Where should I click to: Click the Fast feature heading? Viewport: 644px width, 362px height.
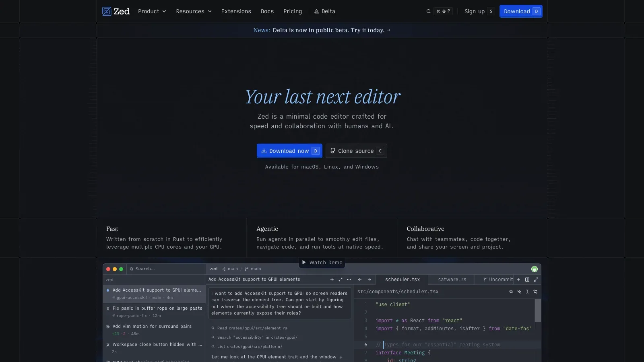112,229
